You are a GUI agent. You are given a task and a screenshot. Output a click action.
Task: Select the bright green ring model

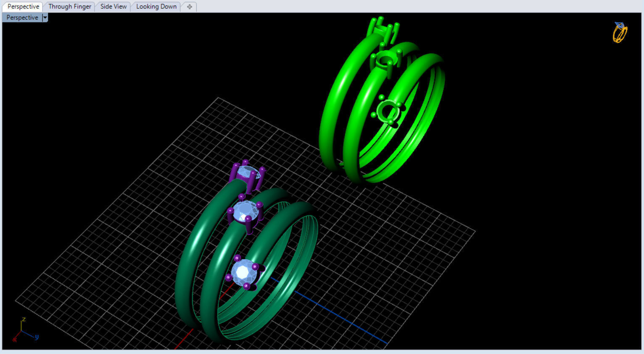click(382, 101)
